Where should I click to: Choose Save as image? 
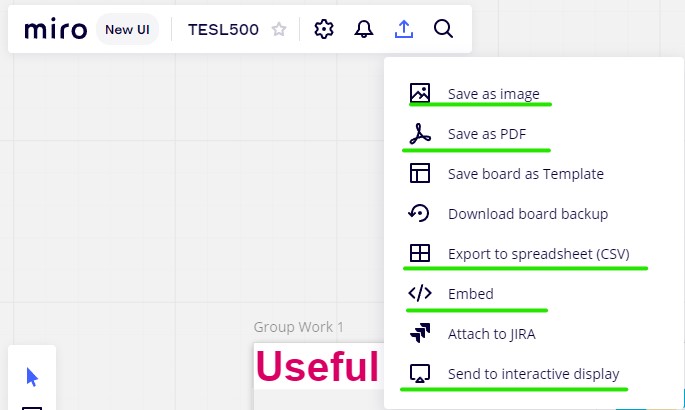pos(493,94)
